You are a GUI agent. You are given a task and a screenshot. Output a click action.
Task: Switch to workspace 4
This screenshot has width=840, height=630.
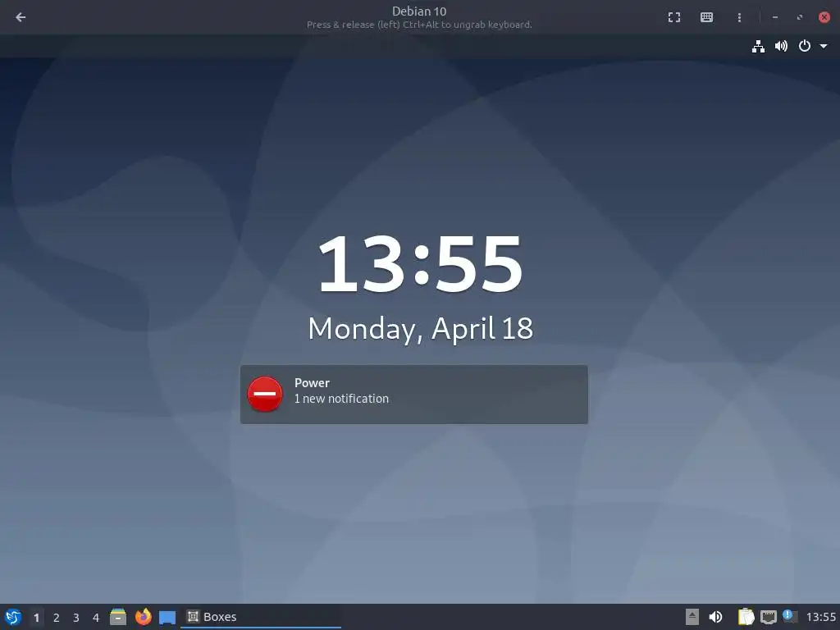point(96,617)
